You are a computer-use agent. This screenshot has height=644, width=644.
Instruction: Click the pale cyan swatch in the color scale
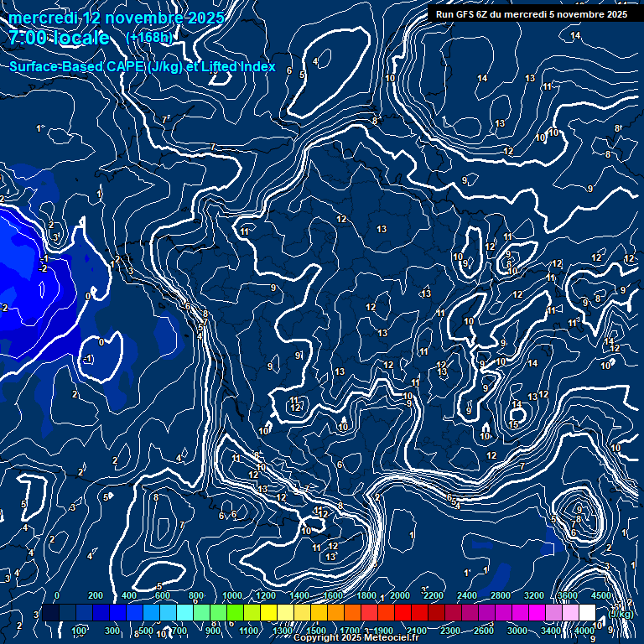(184, 612)
